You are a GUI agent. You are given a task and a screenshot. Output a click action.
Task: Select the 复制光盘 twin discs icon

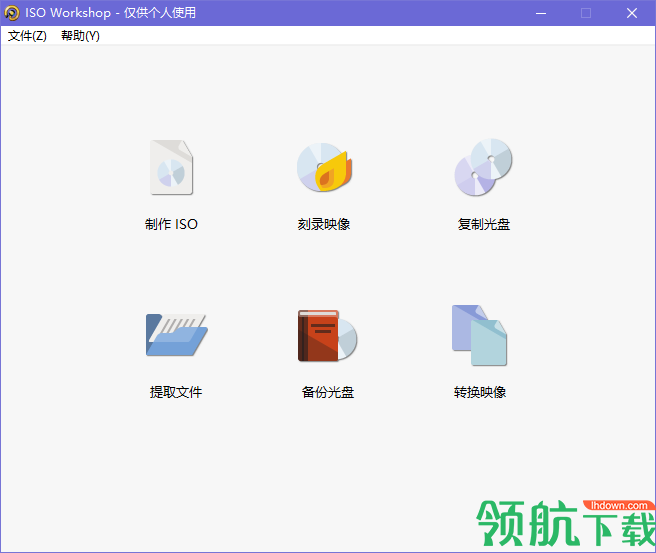click(484, 167)
